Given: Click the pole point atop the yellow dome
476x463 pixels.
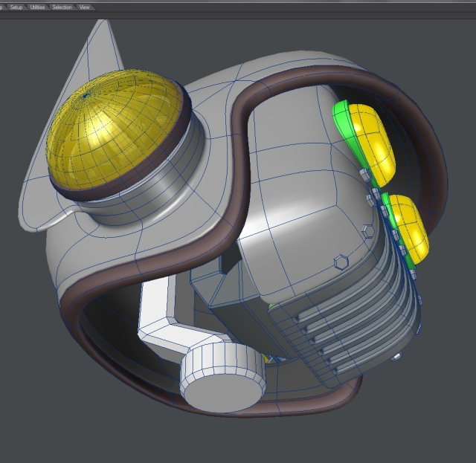Looking at the screenshot, I should [x=88, y=94].
